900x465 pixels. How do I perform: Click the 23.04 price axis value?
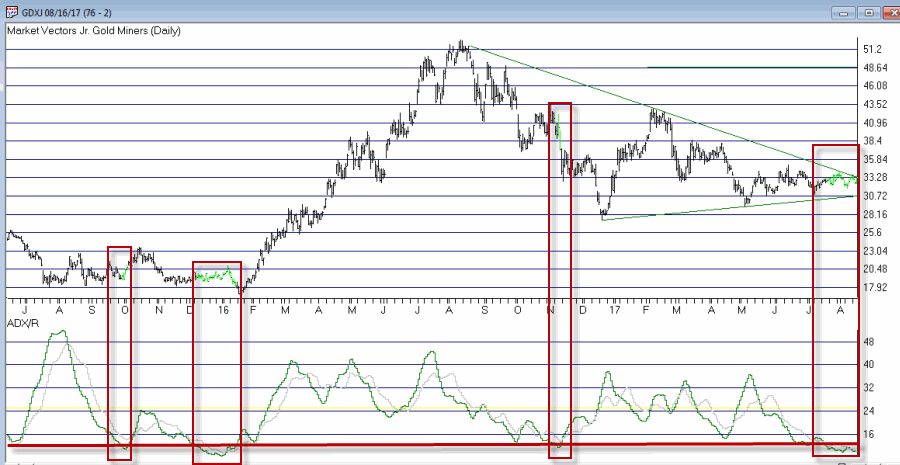[x=875, y=251]
